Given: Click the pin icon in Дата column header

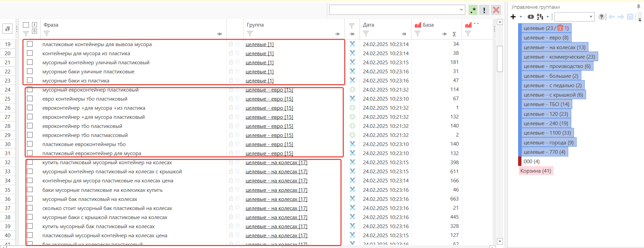Looking at the screenshot, I should tap(404, 34).
